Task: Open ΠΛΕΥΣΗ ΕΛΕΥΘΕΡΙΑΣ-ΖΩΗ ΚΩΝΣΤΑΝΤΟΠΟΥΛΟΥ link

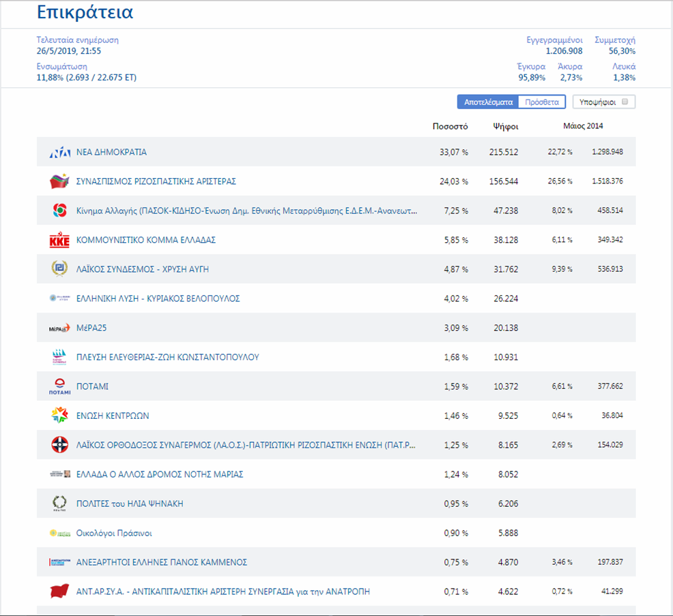Action: pos(168,357)
